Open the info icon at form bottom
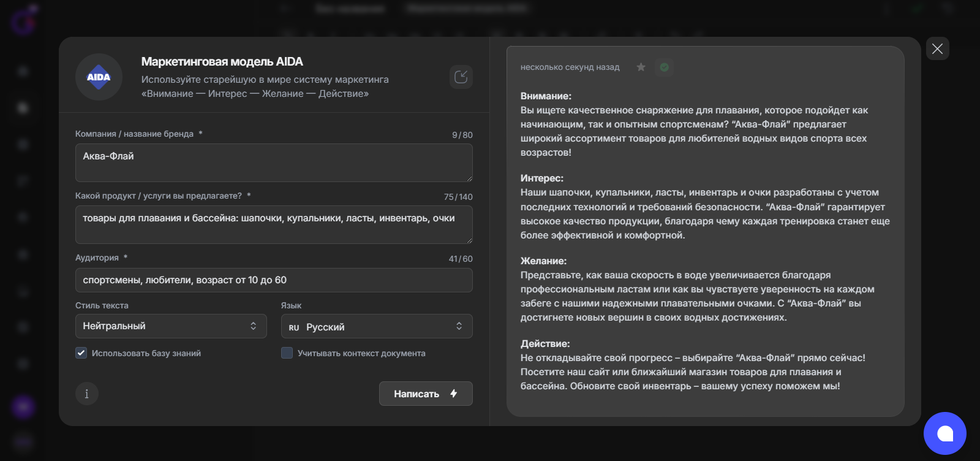 [x=86, y=394]
